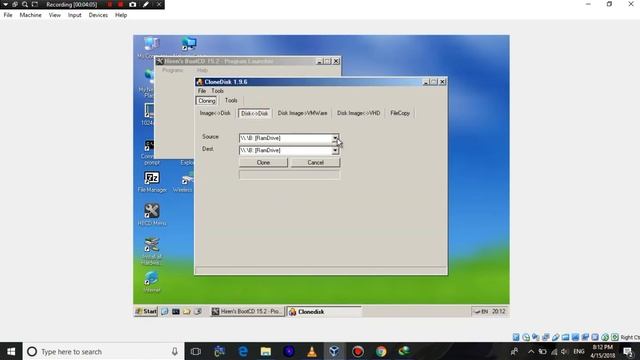Image resolution: width=640 pixels, height=360 pixels.
Task: Click the recording camera snapshot icon
Action: pos(133,4)
